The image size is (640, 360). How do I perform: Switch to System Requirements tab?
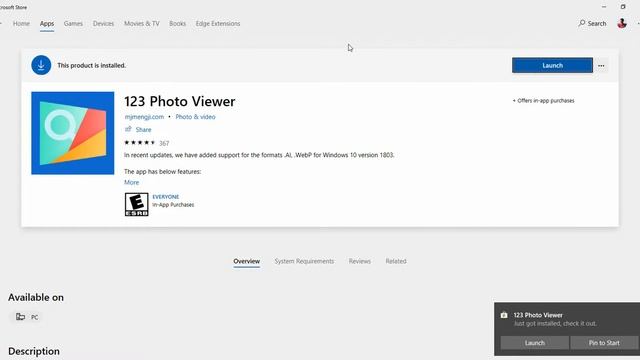(x=304, y=261)
